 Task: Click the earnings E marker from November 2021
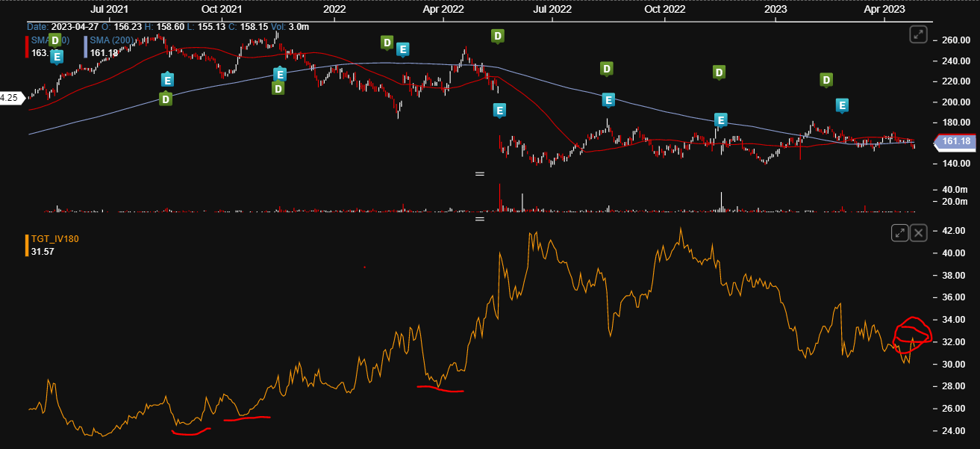point(280,74)
